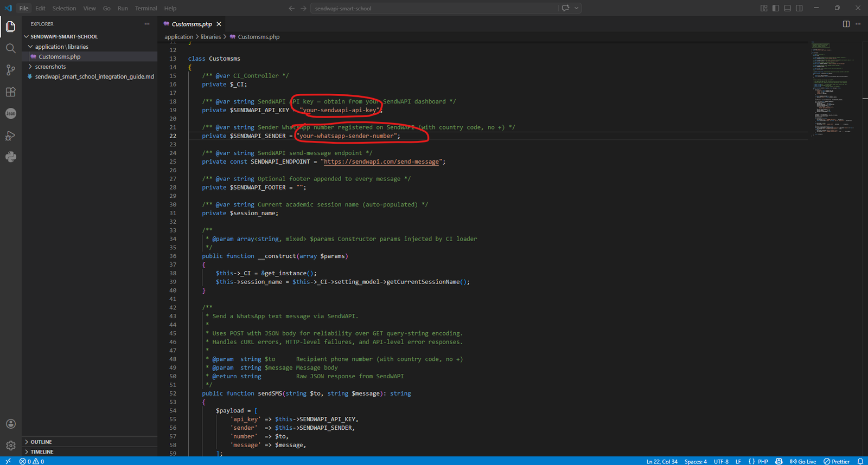The width and height of the screenshot is (868, 465).
Task: Open the Run menu
Action: tap(123, 8)
